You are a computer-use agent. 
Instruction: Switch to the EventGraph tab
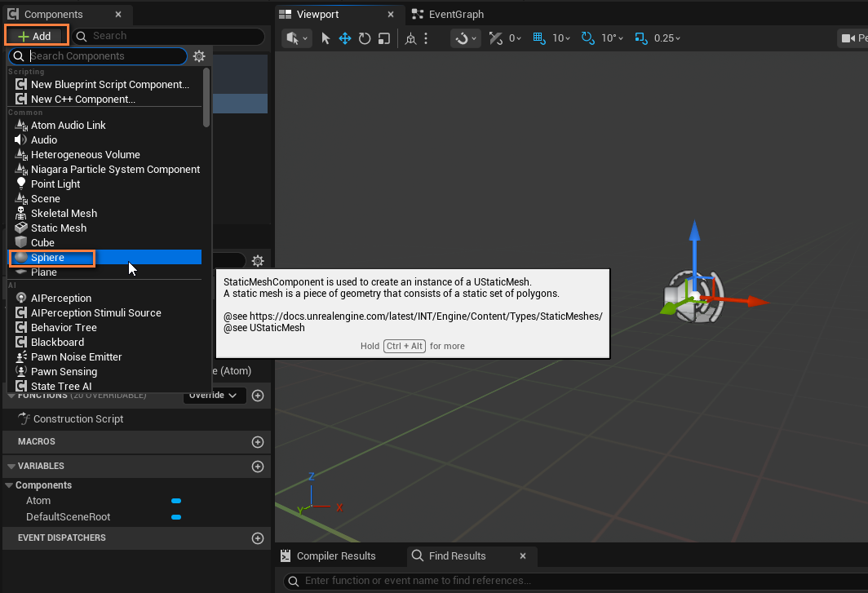pos(449,15)
